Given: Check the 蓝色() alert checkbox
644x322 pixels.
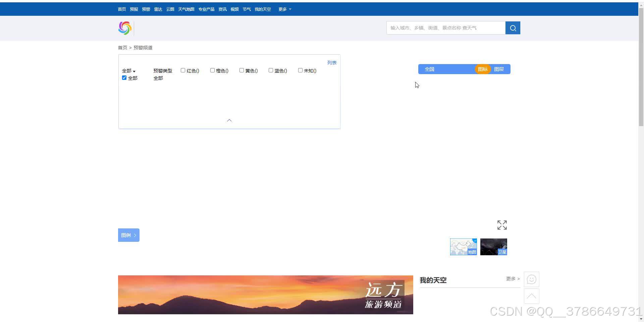Looking at the screenshot, I should [x=271, y=70].
